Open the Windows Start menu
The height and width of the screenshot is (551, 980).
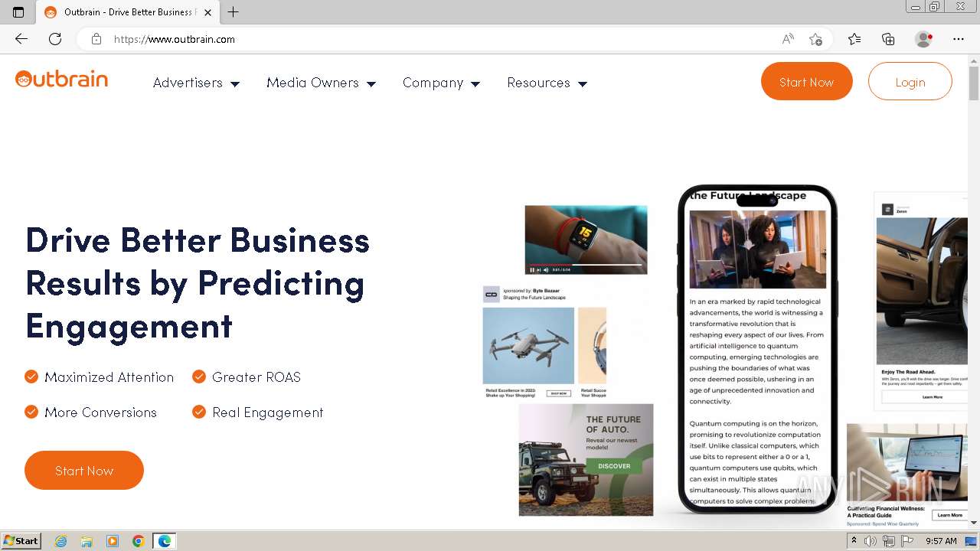(x=21, y=540)
